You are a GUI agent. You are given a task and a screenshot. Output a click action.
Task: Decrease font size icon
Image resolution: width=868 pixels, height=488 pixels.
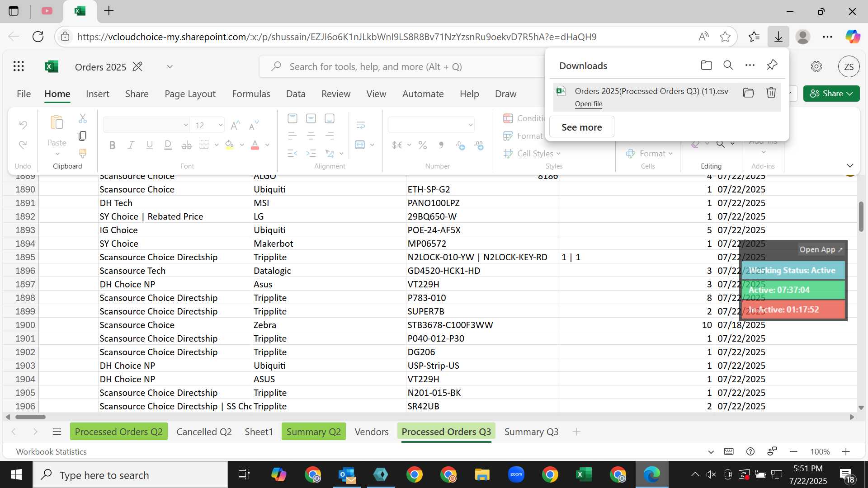255,125
